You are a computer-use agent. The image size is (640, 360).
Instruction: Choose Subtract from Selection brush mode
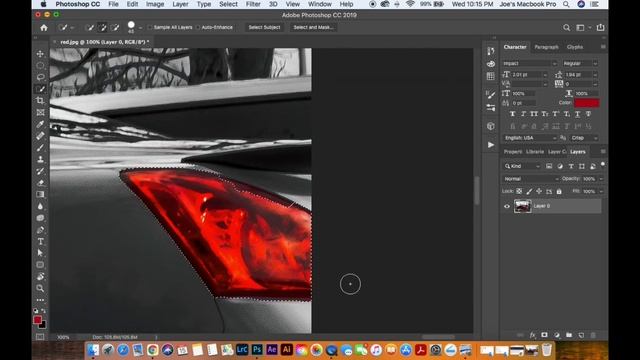pyautogui.click(x=115, y=27)
